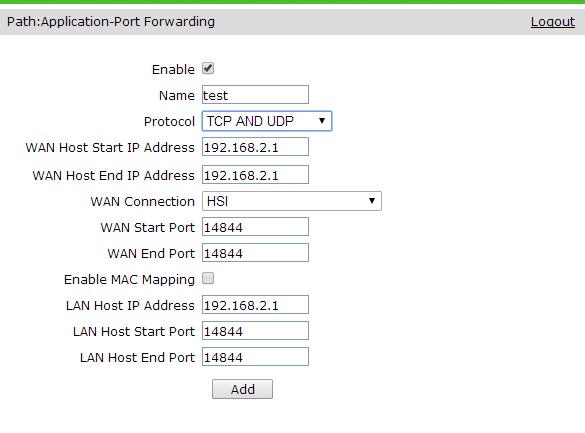Click the LAN Host Start Port field

[x=255, y=331]
